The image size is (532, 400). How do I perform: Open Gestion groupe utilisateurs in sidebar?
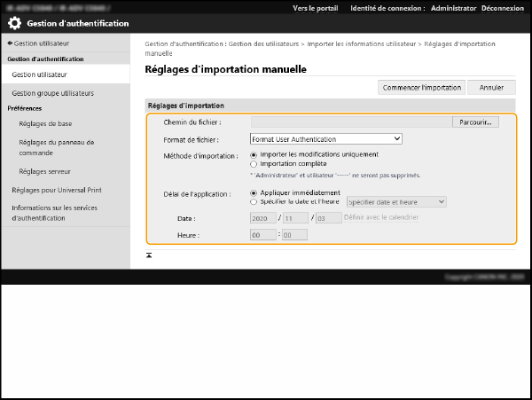(x=52, y=92)
